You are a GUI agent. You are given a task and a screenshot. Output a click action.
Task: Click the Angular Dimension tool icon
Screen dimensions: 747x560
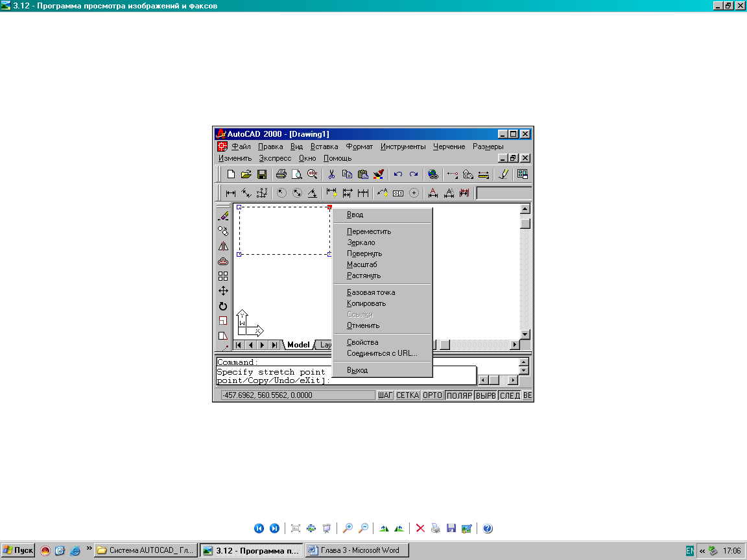point(313,193)
